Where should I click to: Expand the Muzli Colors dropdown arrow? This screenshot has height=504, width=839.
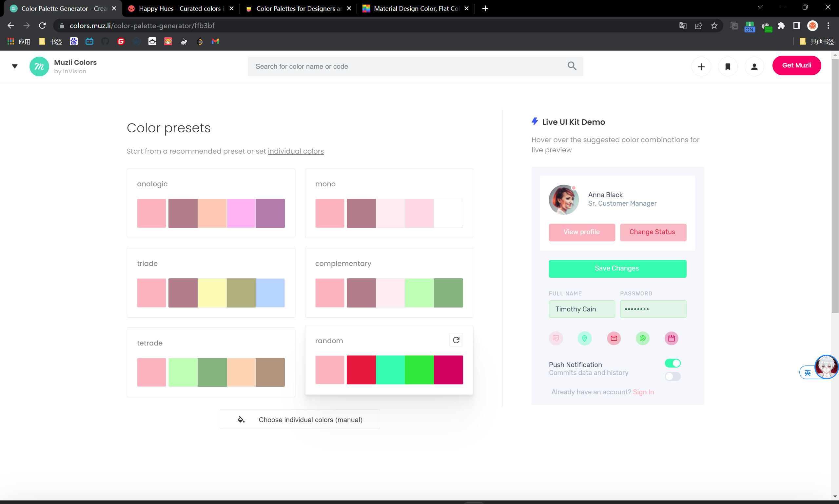click(x=15, y=66)
